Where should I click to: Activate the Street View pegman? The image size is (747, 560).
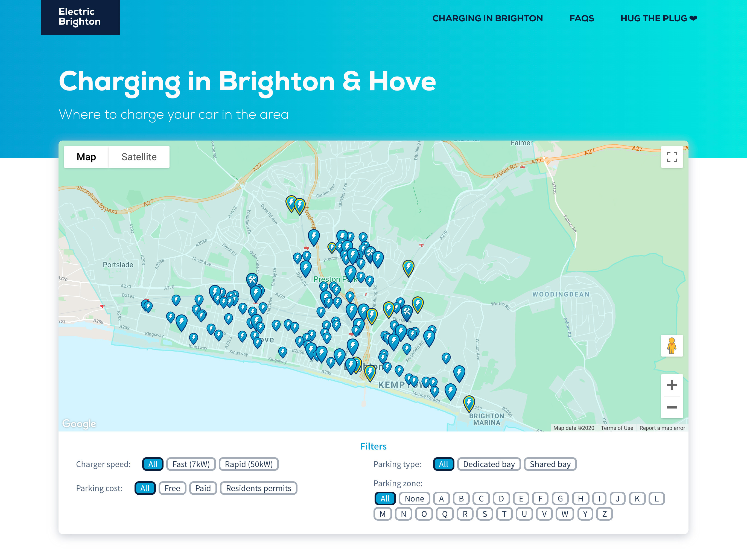(x=672, y=346)
